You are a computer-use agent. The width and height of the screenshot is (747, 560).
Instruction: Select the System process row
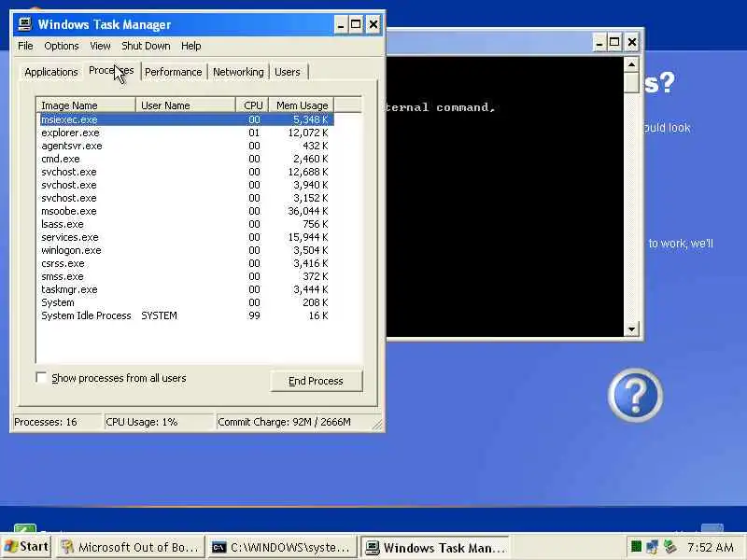(187, 302)
